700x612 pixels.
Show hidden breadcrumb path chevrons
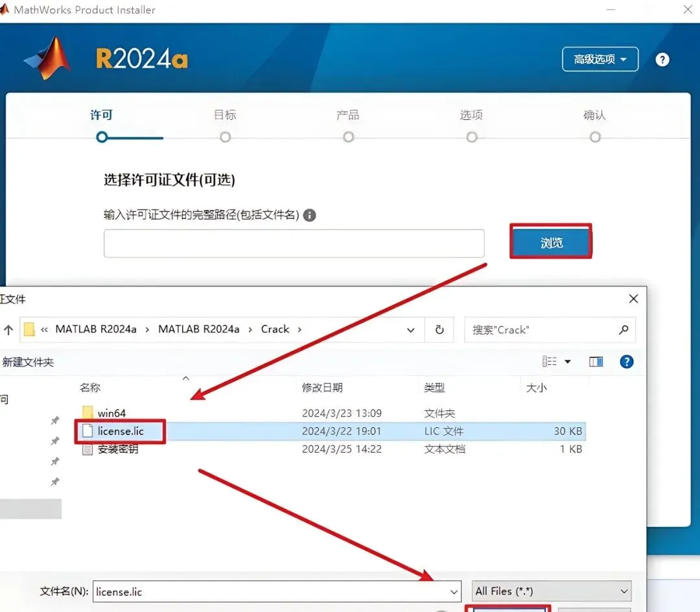tap(44, 330)
